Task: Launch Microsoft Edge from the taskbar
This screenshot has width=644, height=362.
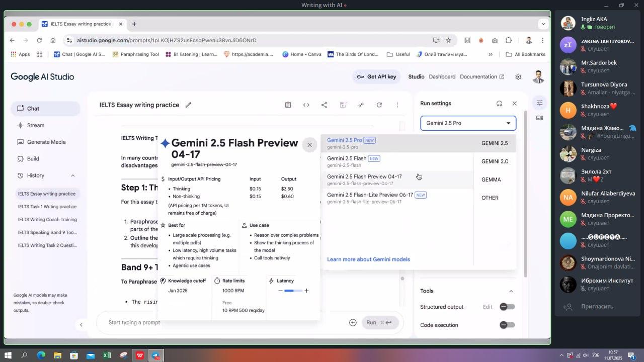Action: pyautogui.click(x=41, y=355)
